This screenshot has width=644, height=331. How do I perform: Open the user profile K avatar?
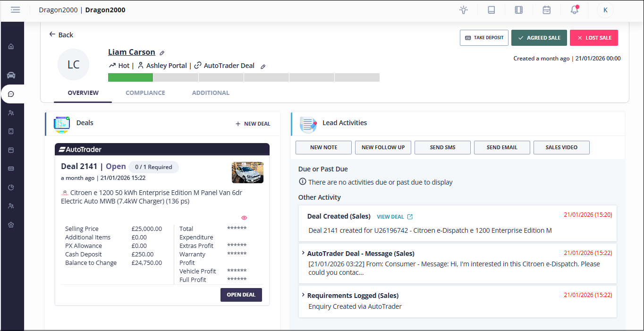point(605,10)
